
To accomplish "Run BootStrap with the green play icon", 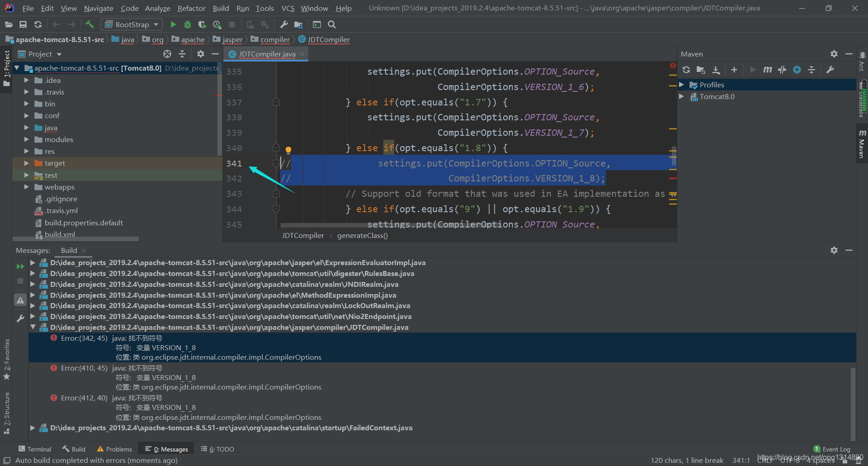I will [173, 24].
